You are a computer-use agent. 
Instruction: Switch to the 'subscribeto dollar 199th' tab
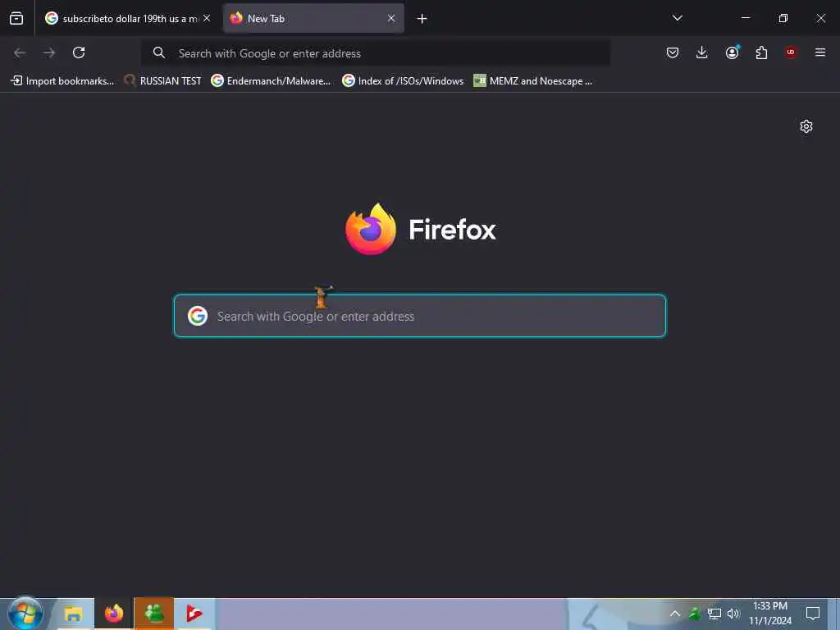[x=127, y=18]
